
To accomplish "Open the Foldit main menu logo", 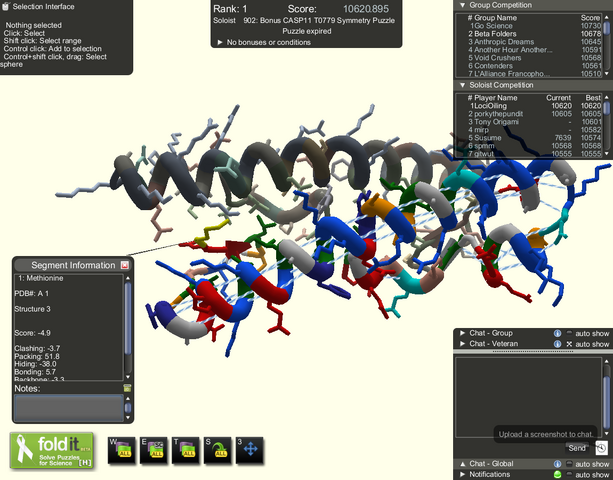I will point(52,450).
